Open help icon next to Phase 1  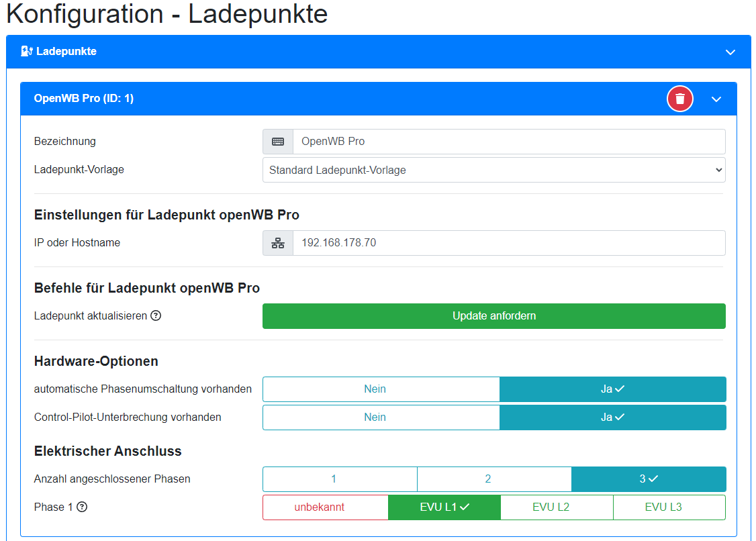[x=83, y=507]
